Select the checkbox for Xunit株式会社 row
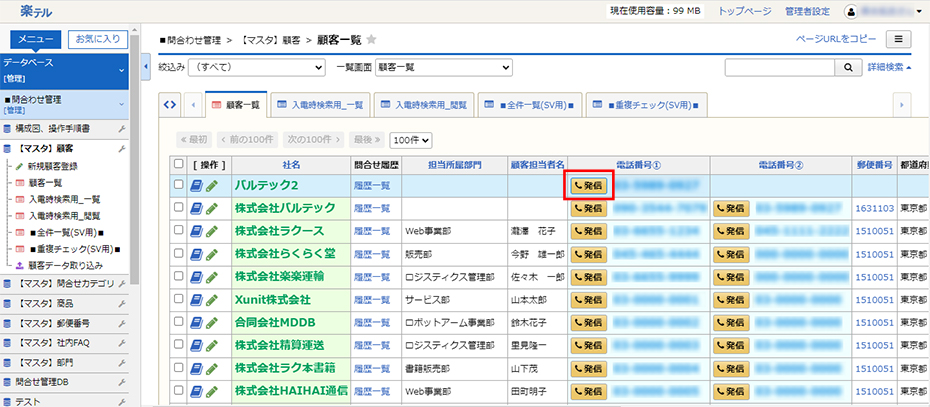 (178, 299)
